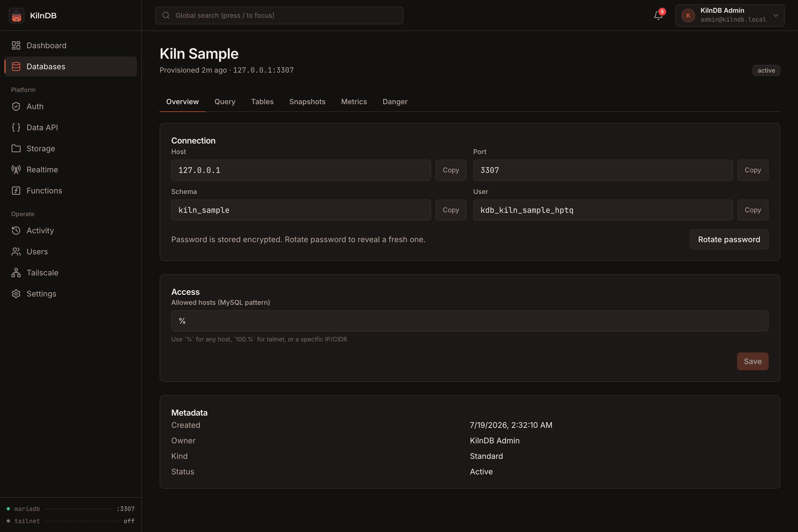Click the K avatar circle

(x=688, y=16)
